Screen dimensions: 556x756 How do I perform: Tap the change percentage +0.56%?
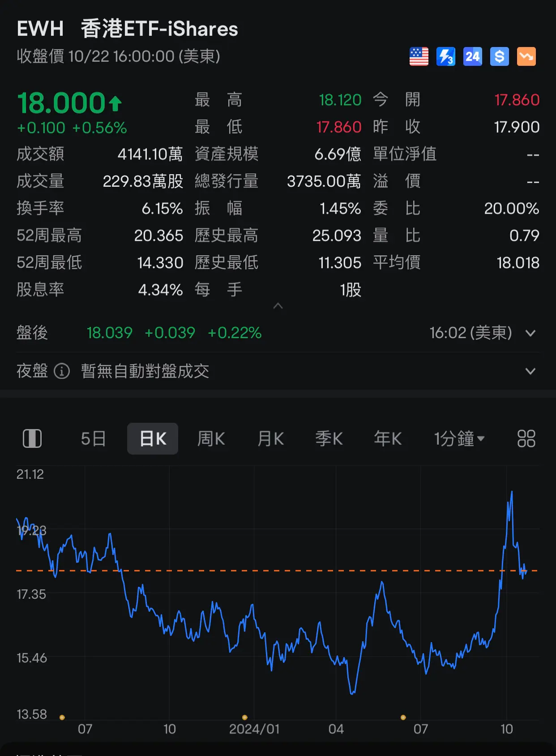(99, 128)
